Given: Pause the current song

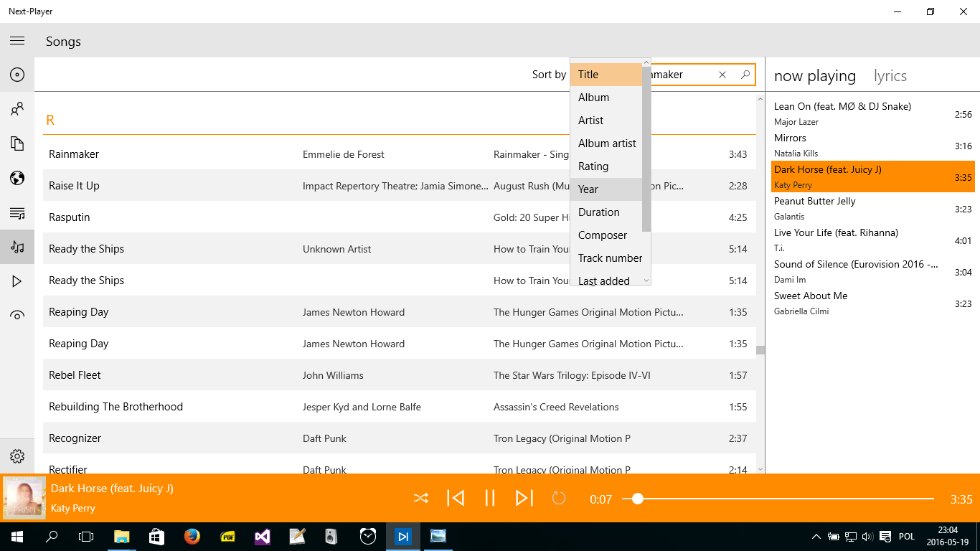Looking at the screenshot, I should click(x=490, y=498).
